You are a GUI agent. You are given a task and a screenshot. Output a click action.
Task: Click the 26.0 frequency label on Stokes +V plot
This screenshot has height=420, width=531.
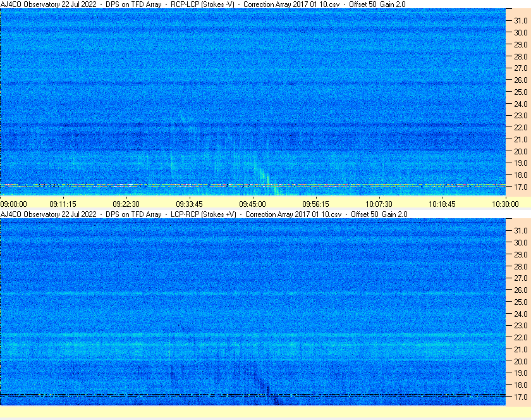click(521, 290)
